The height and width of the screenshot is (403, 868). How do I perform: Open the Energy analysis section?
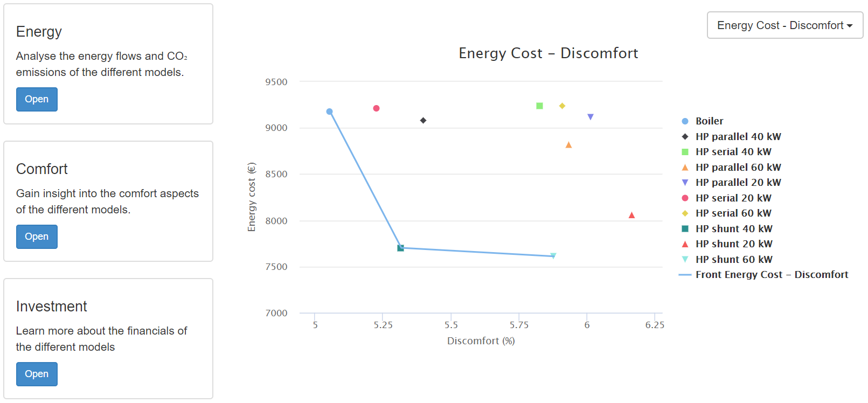(37, 99)
